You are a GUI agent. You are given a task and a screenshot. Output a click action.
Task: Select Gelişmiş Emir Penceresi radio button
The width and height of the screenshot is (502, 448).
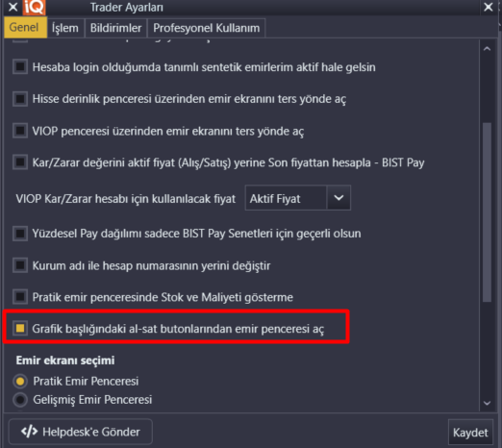[20, 400]
